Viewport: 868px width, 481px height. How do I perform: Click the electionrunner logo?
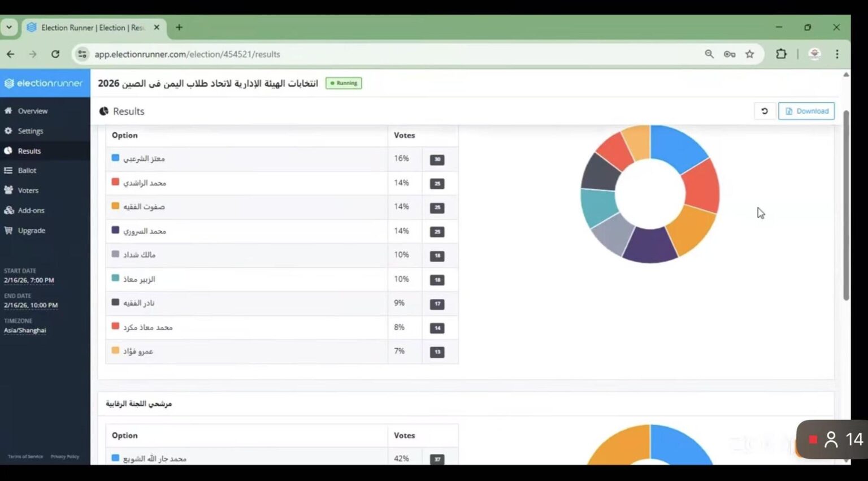(45, 84)
